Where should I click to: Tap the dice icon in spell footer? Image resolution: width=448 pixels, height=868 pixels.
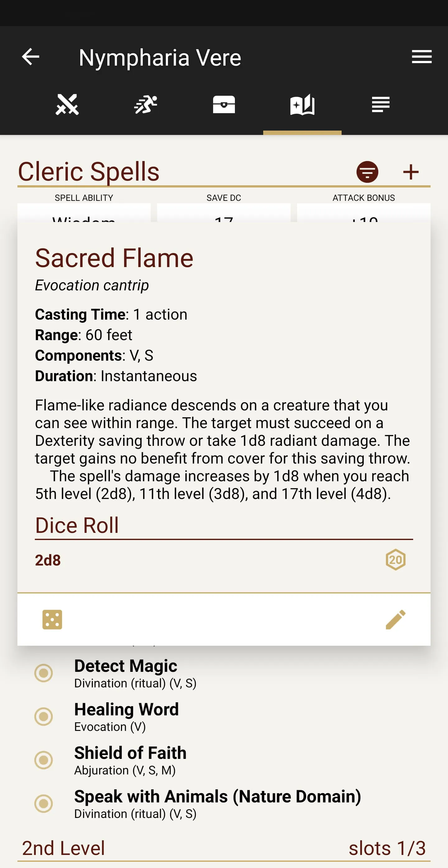click(x=52, y=619)
